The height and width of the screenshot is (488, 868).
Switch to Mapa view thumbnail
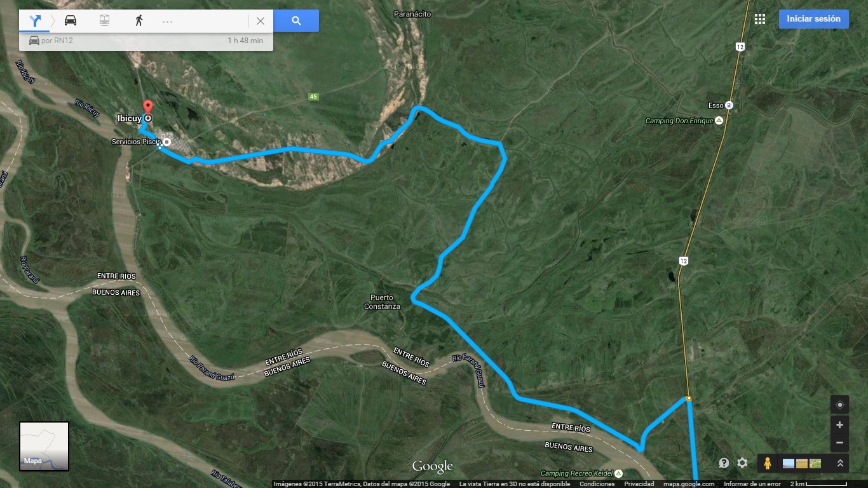click(x=44, y=447)
